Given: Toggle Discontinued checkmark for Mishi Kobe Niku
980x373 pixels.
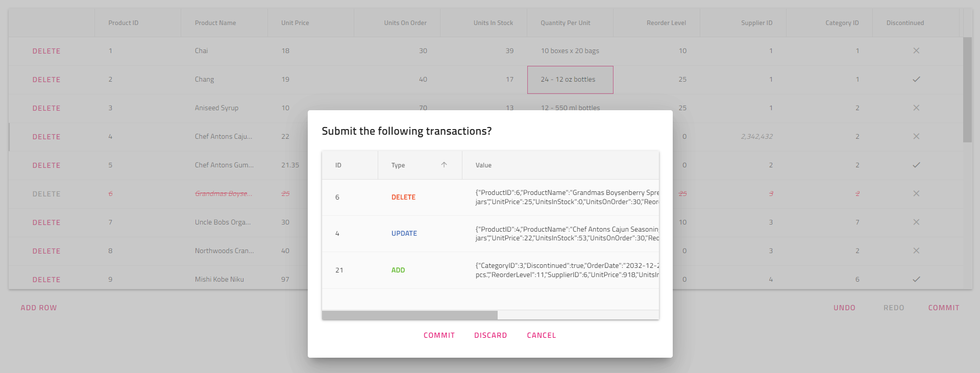Looking at the screenshot, I should click(916, 279).
